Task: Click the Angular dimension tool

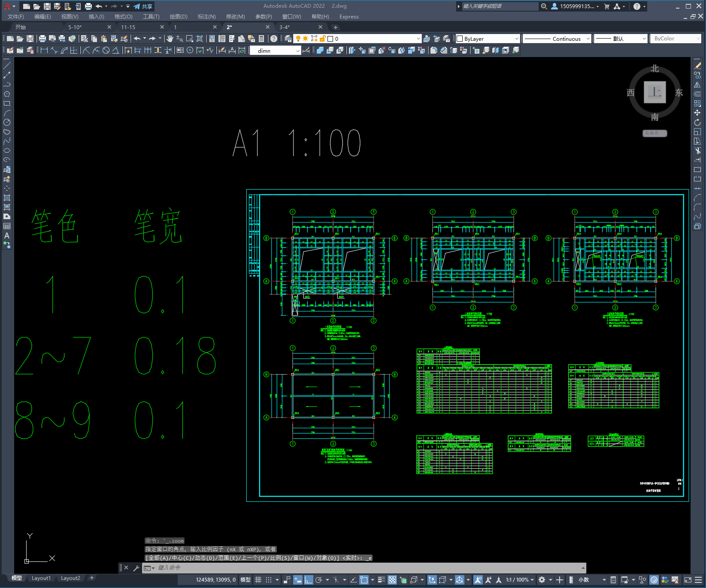Action: 115,50
